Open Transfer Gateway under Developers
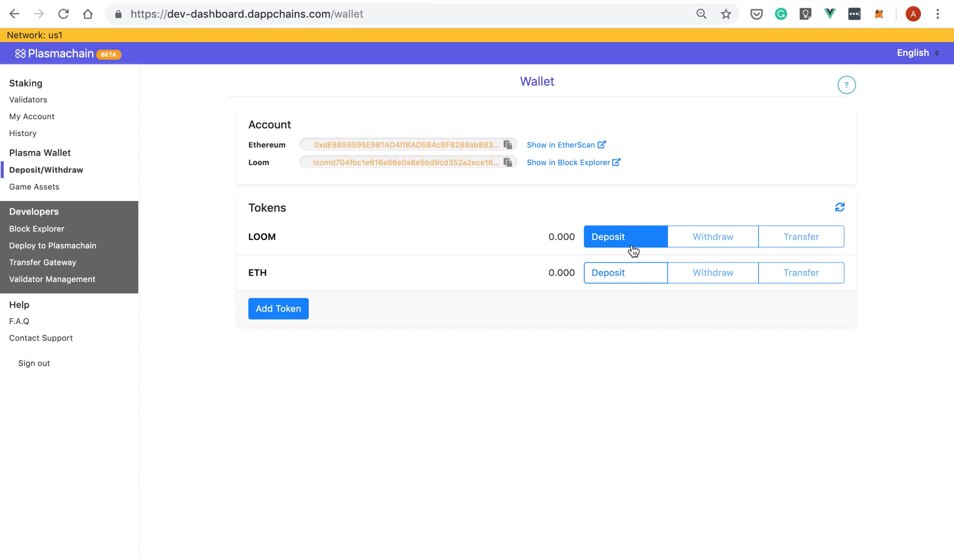 (42, 262)
